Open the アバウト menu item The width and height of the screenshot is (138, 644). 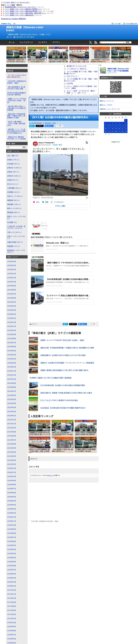56,43
